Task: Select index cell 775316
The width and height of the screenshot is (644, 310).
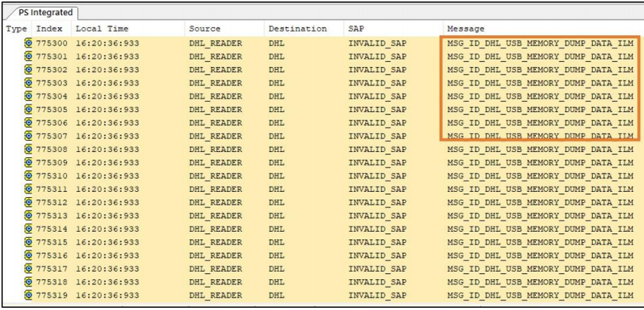Action: pyautogui.click(x=52, y=256)
